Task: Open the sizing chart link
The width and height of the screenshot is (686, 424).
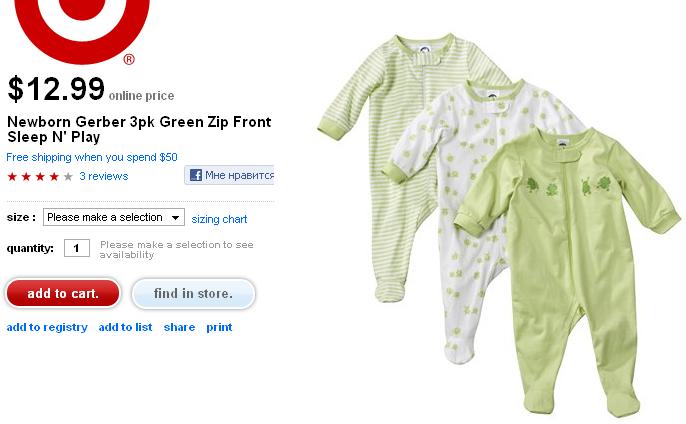Action: [x=219, y=219]
